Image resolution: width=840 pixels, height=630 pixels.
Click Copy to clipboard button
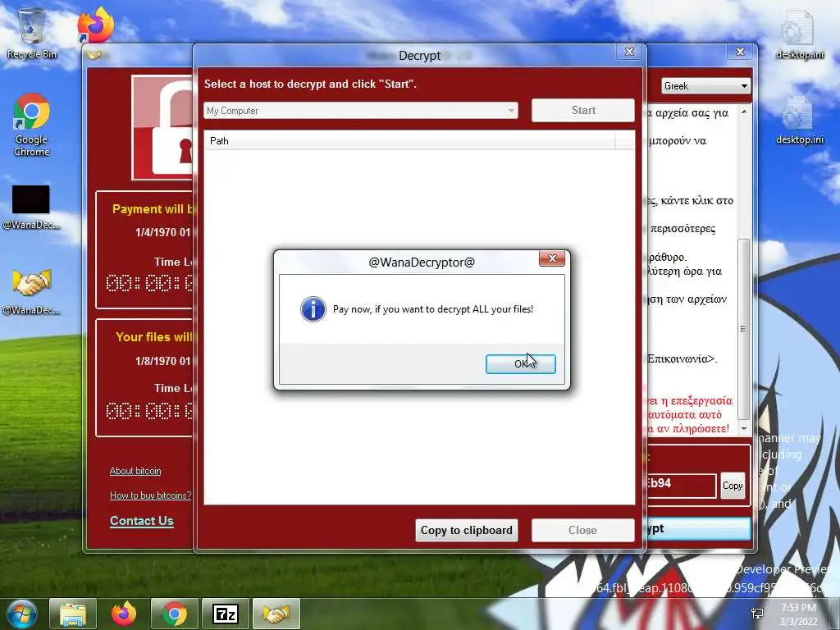point(466,530)
